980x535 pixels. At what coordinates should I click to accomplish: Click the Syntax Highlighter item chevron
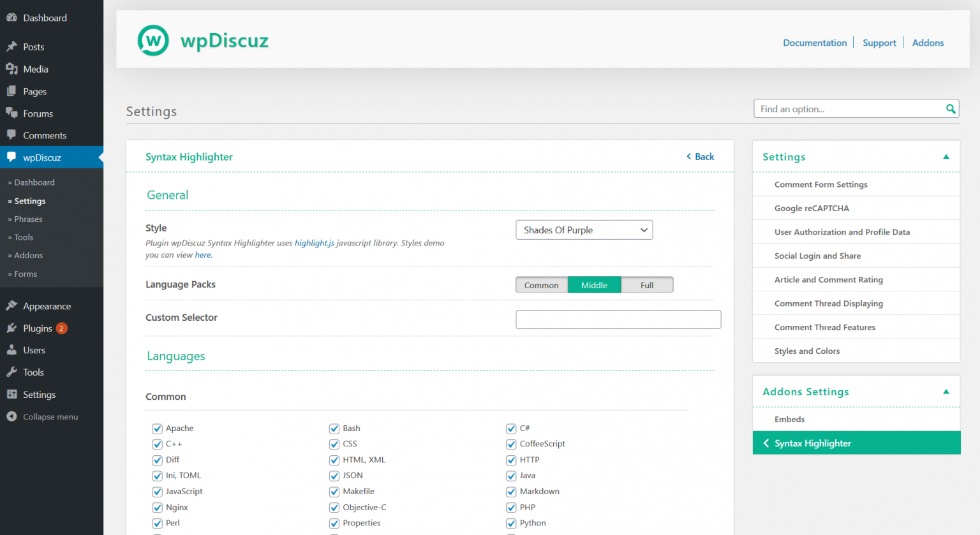[766, 443]
